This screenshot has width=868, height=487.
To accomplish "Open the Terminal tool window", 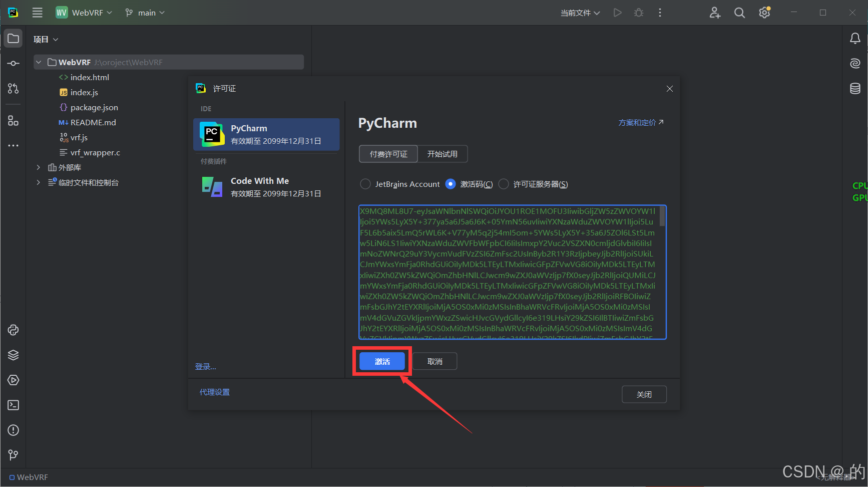I will [x=14, y=405].
